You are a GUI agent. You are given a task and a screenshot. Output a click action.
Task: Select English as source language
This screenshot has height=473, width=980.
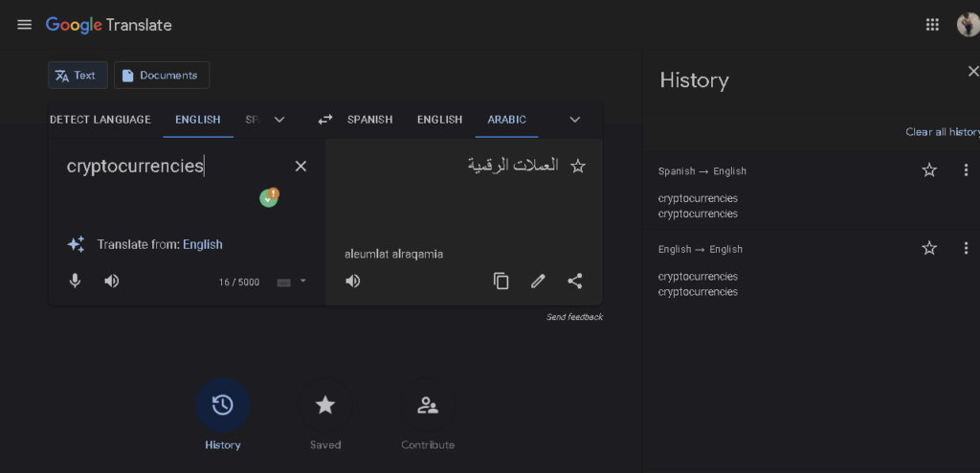(x=197, y=120)
